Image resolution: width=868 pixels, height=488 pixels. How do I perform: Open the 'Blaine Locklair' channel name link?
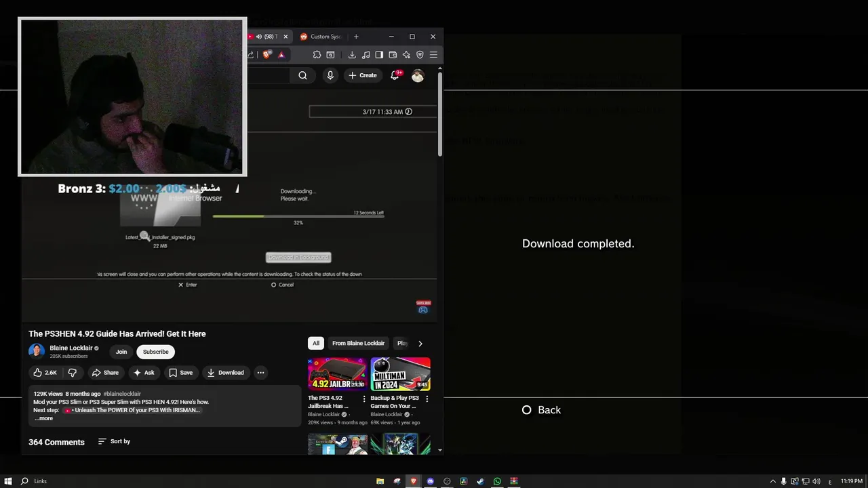(71, 348)
